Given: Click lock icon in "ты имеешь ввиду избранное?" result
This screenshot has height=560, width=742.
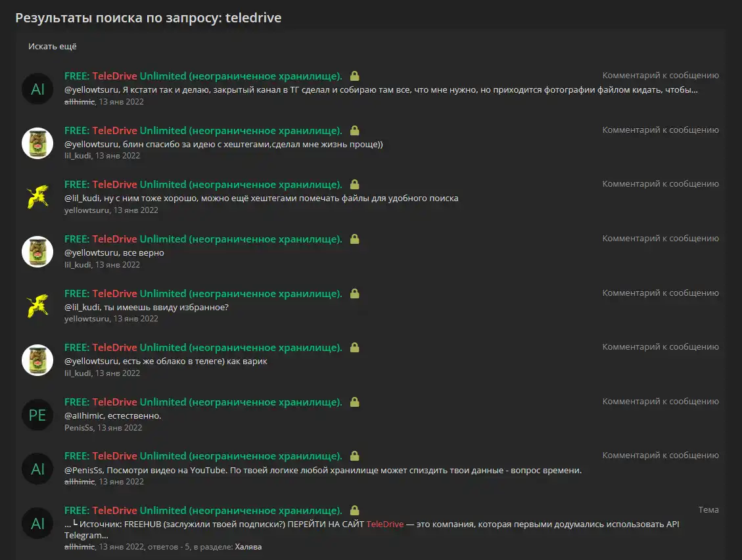Looking at the screenshot, I should pos(354,293).
